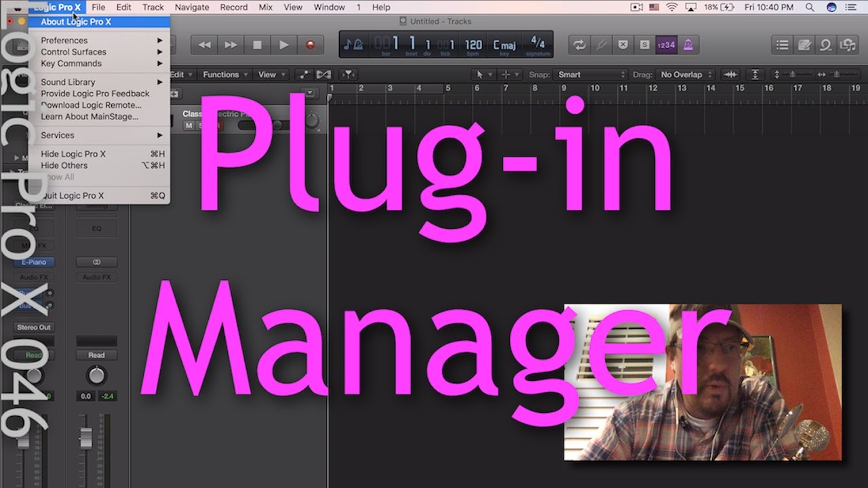
Task: Choose Provide Logic Pro Feedback
Action: 99,94
